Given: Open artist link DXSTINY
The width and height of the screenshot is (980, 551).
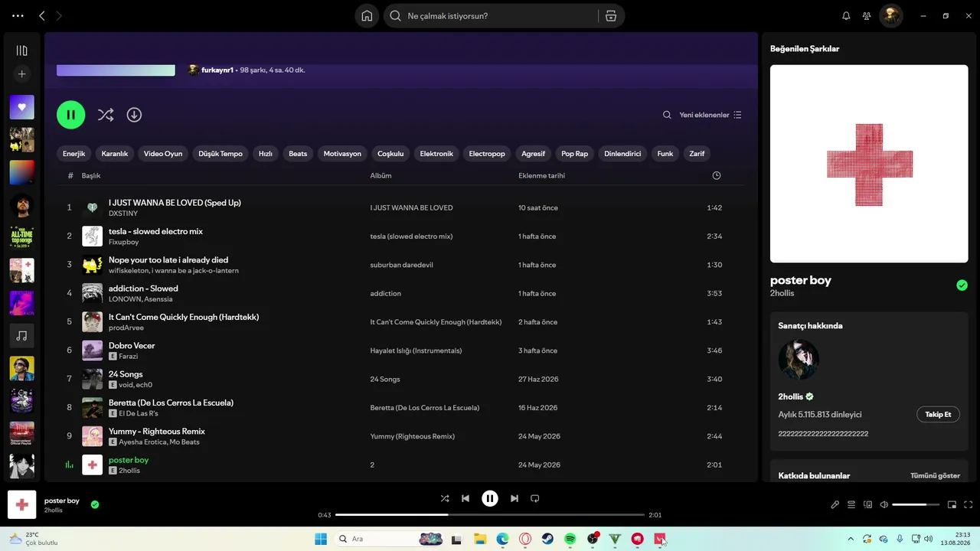Looking at the screenshot, I should [x=123, y=214].
